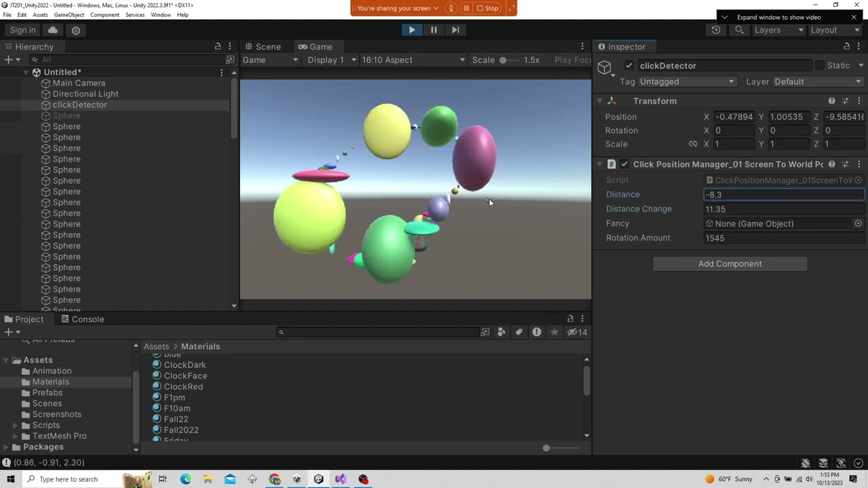868x488 pixels.
Task: Open the Undo History icon
Action: (716, 30)
